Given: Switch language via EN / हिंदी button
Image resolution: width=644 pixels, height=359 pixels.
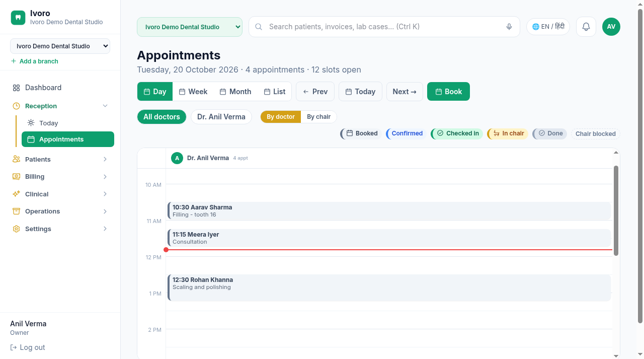Looking at the screenshot, I should (x=548, y=27).
